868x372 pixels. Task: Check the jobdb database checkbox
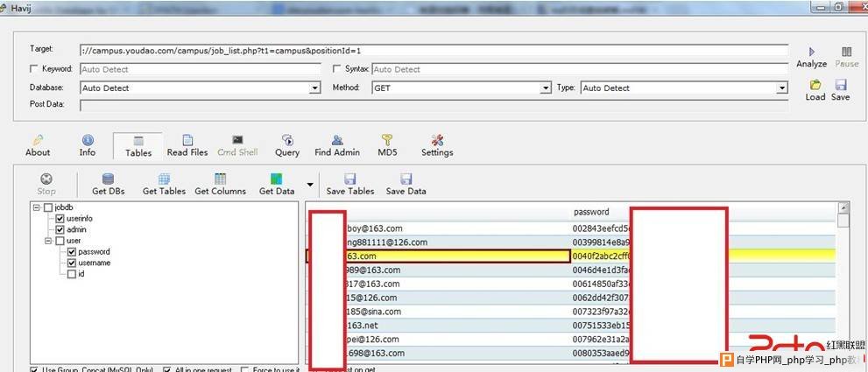49,207
